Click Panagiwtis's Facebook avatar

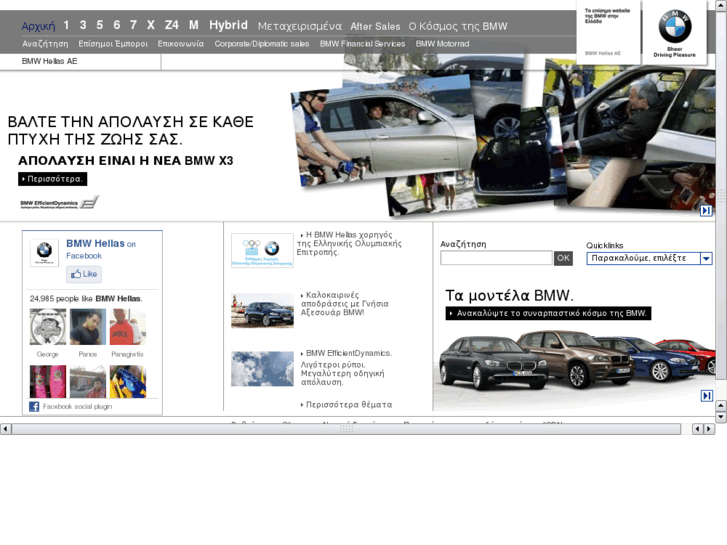(x=128, y=327)
